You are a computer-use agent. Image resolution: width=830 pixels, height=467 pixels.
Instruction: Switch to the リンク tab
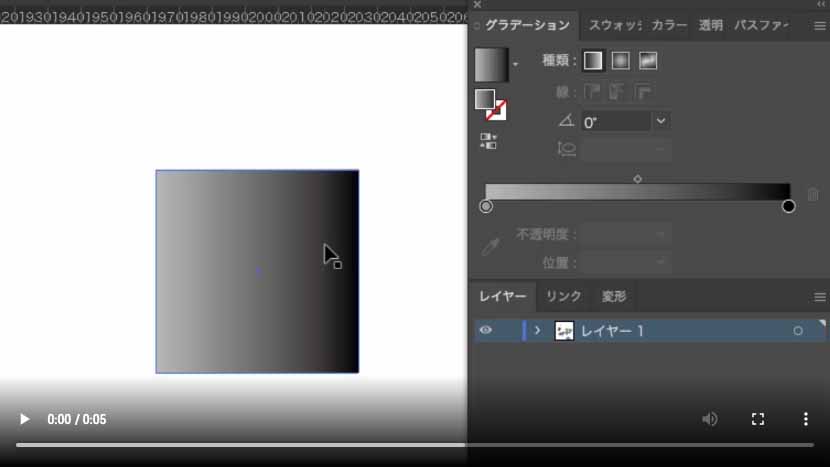pyautogui.click(x=563, y=297)
